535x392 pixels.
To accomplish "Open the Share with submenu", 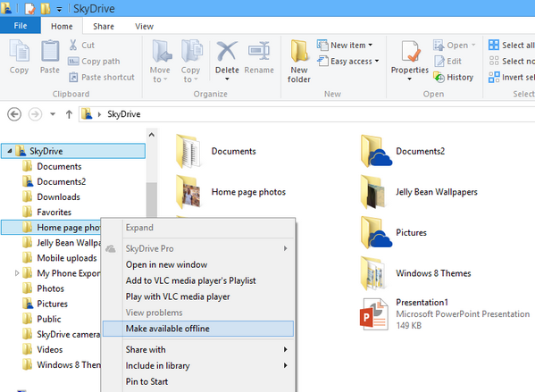I will (198, 349).
